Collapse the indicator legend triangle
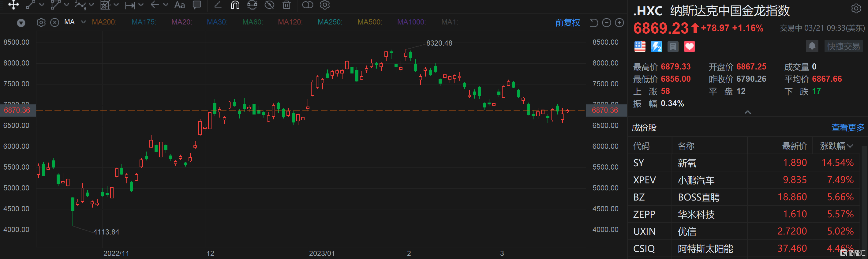The width and height of the screenshot is (868, 259). [21, 23]
